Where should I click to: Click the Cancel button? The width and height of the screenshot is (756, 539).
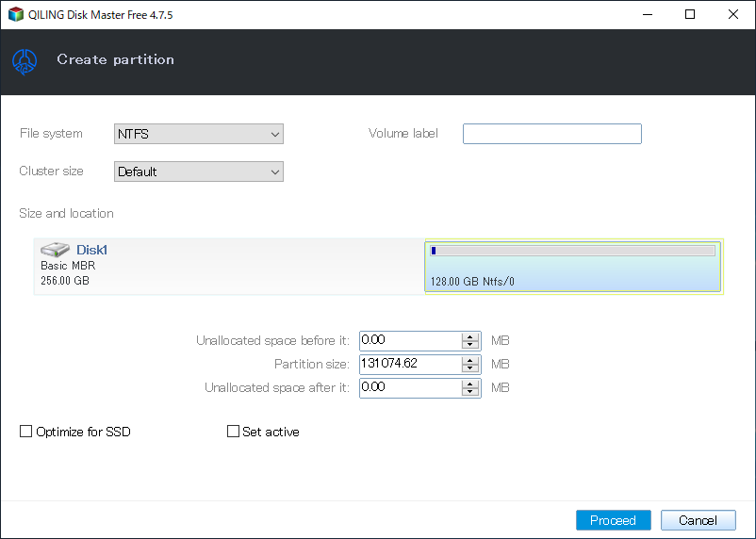coord(698,520)
